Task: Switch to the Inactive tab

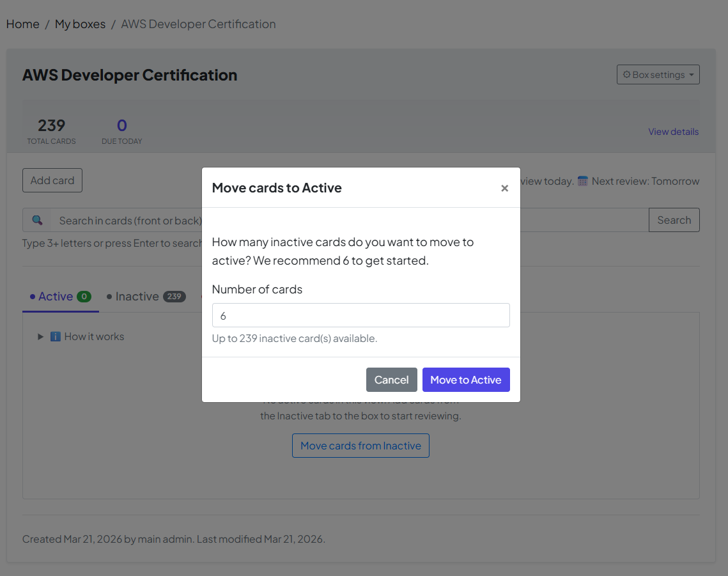Action: [x=137, y=297]
